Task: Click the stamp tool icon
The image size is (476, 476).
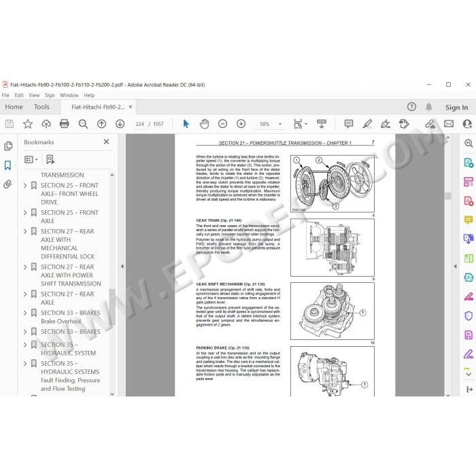Action: [404, 124]
